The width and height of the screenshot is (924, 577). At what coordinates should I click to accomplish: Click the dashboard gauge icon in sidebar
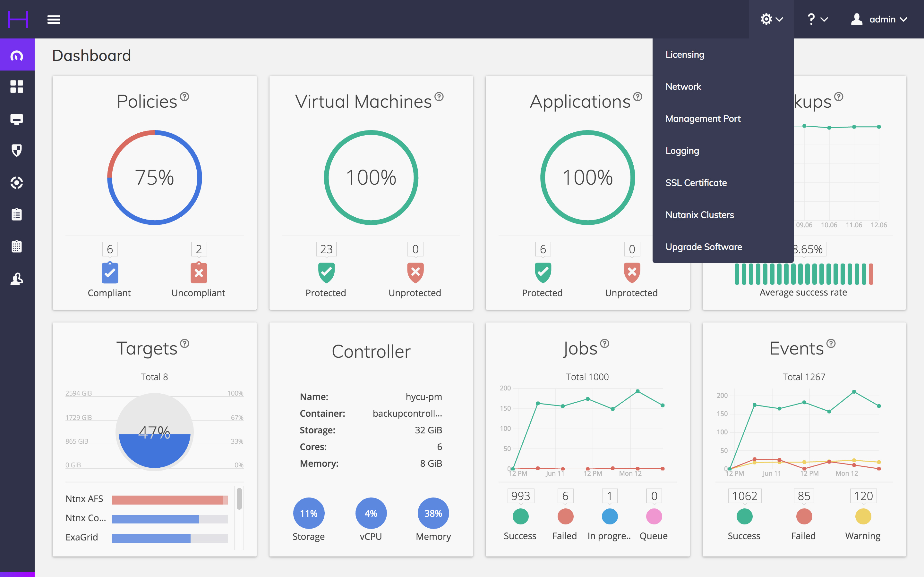(17, 55)
